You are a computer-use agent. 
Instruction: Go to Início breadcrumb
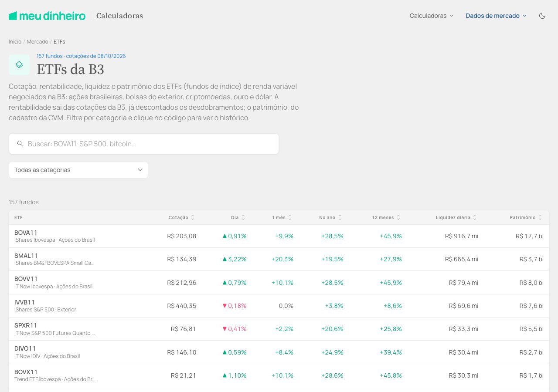15,42
